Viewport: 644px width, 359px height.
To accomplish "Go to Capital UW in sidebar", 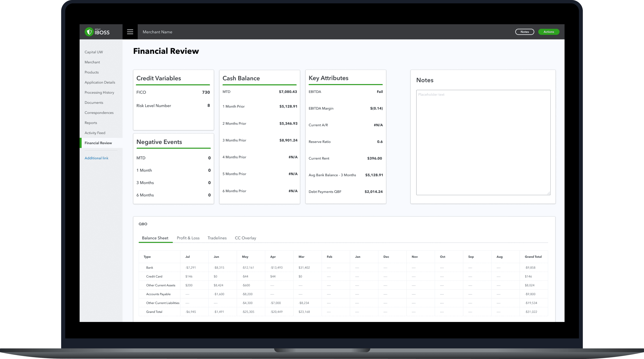I will click(x=93, y=52).
